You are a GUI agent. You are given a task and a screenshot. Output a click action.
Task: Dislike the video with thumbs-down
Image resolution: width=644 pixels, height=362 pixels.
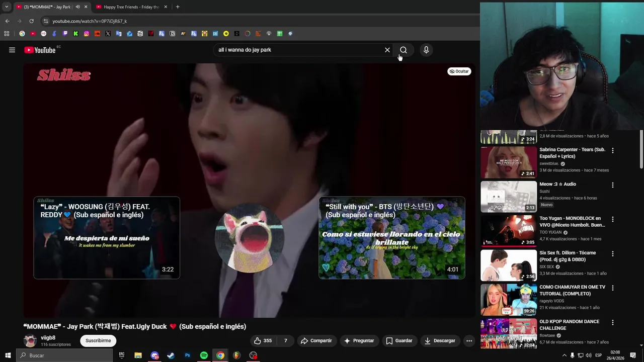click(x=285, y=340)
